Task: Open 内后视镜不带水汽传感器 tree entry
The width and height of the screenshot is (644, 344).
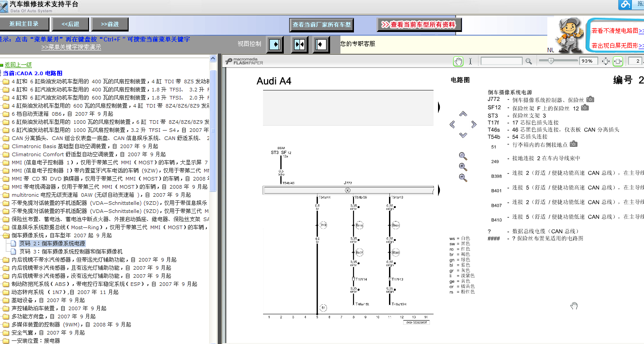Action: [94, 260]
